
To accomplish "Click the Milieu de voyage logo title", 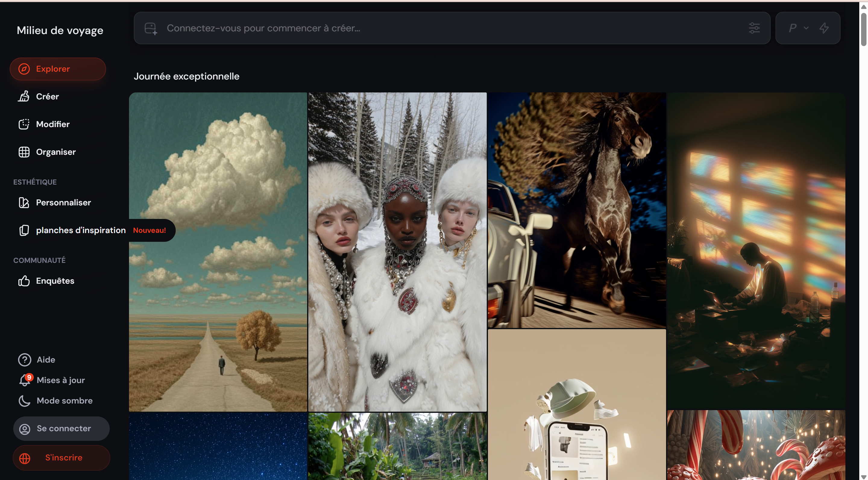I will [60, 30].
